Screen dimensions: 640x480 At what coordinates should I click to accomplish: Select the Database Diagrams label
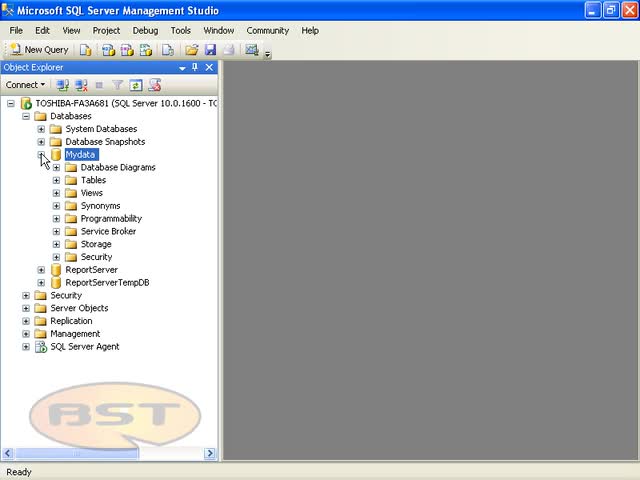(x=118, y=167)
